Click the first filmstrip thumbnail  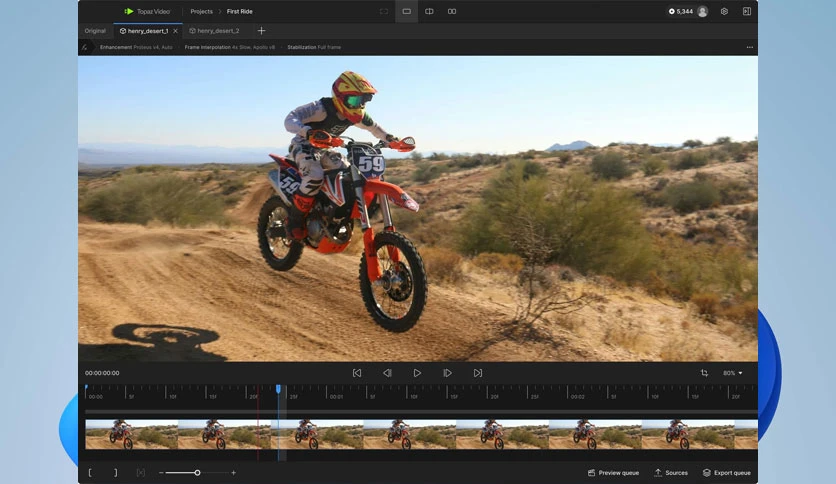pyautogui.click(x=132, y=434)
